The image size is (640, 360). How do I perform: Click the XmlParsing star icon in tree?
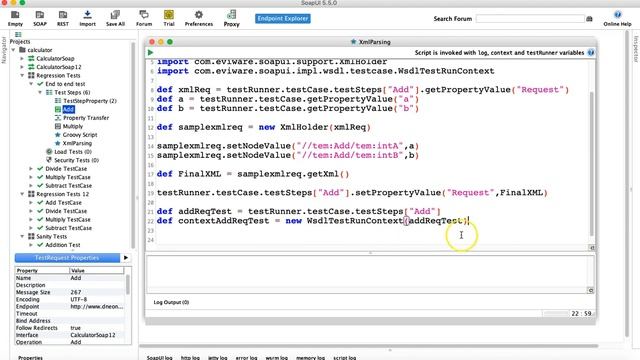[x=58, y=143]
